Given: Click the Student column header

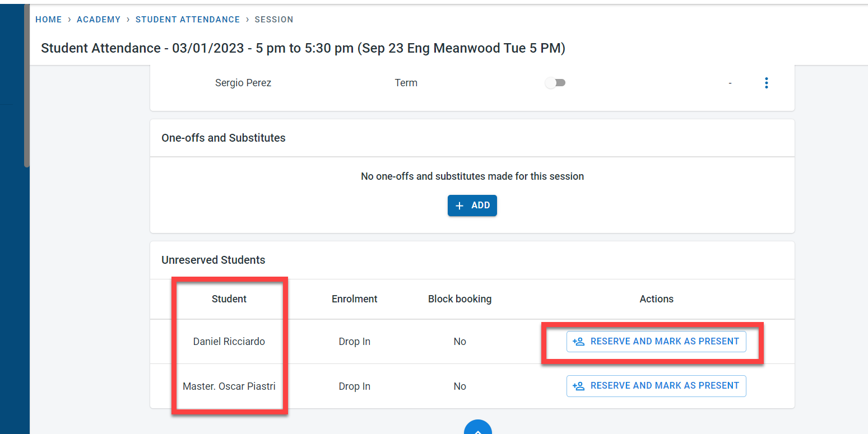Looking at the screenshot, I should (x=229, y=299).
